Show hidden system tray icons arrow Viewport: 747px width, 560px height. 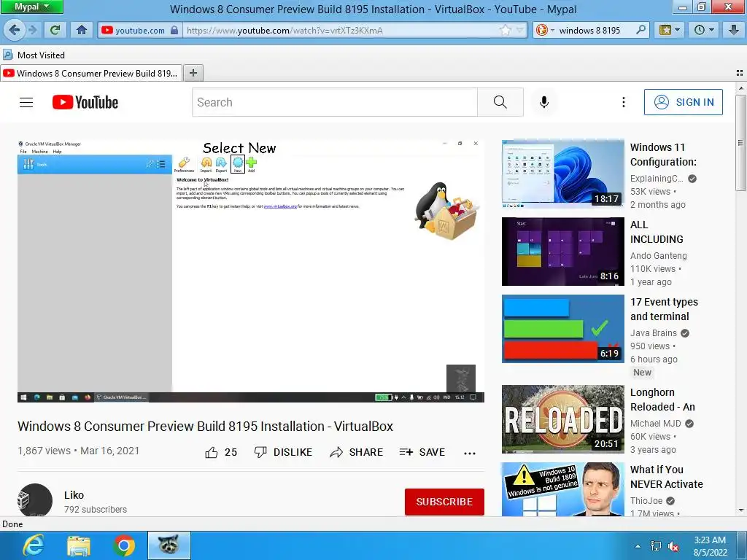(638, 546)
